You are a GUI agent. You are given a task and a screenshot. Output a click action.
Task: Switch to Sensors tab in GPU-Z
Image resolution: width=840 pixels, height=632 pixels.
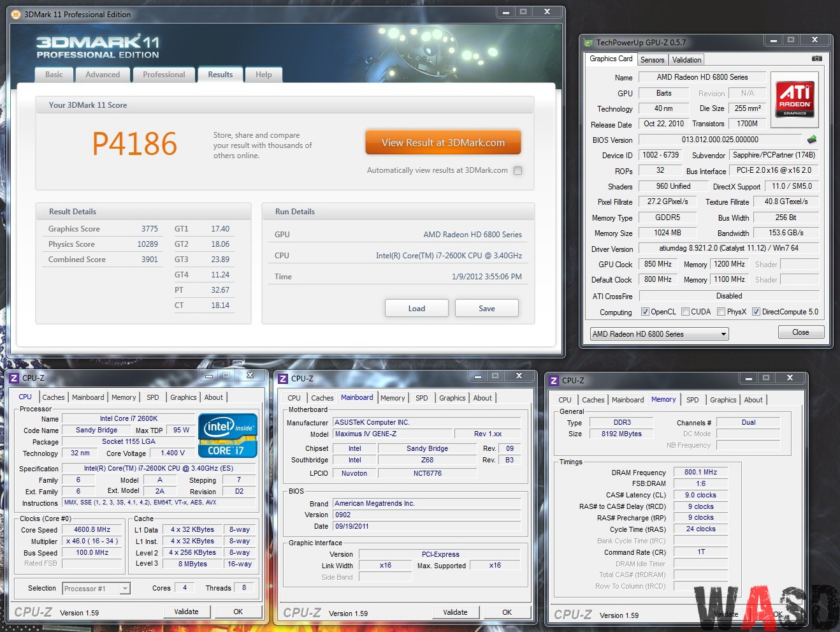(652, 60)
